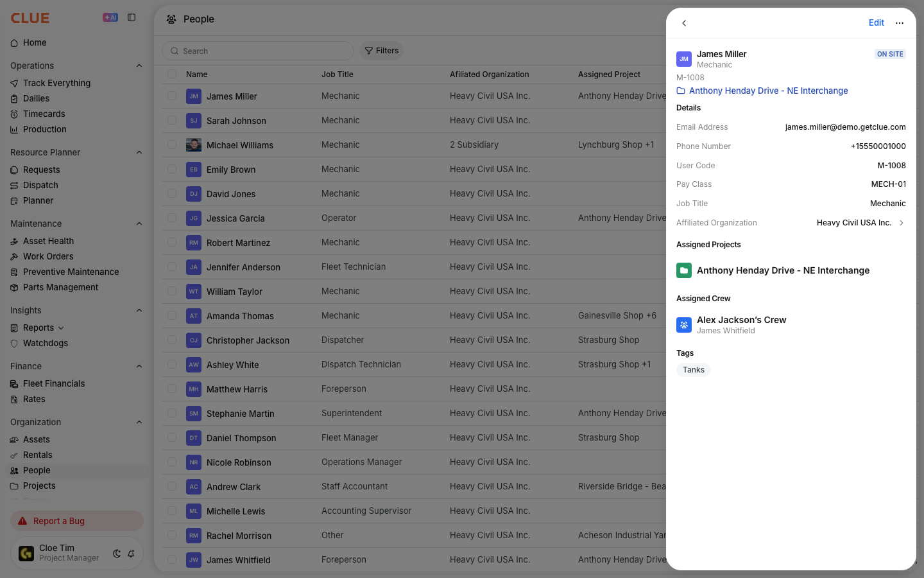Open the AI assistant badge

[x=110, y=18]
